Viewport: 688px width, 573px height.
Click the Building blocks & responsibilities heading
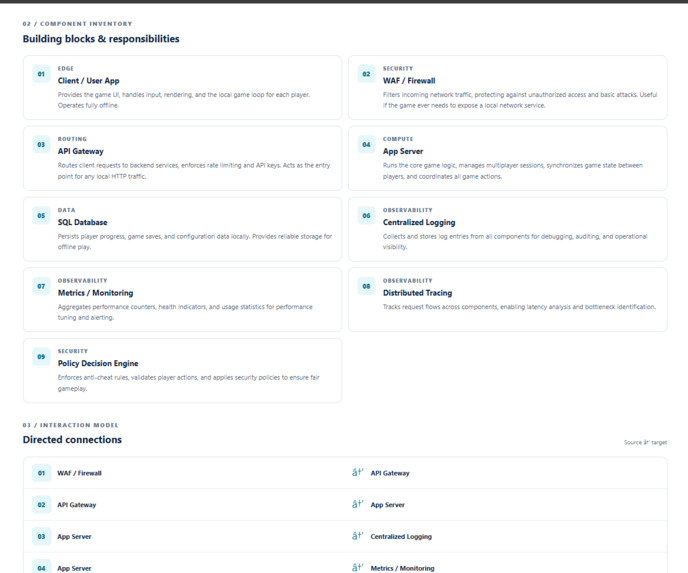point(101,39)
